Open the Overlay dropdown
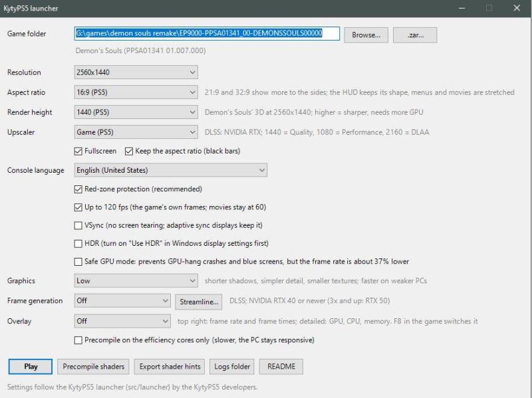 point(122,321)
